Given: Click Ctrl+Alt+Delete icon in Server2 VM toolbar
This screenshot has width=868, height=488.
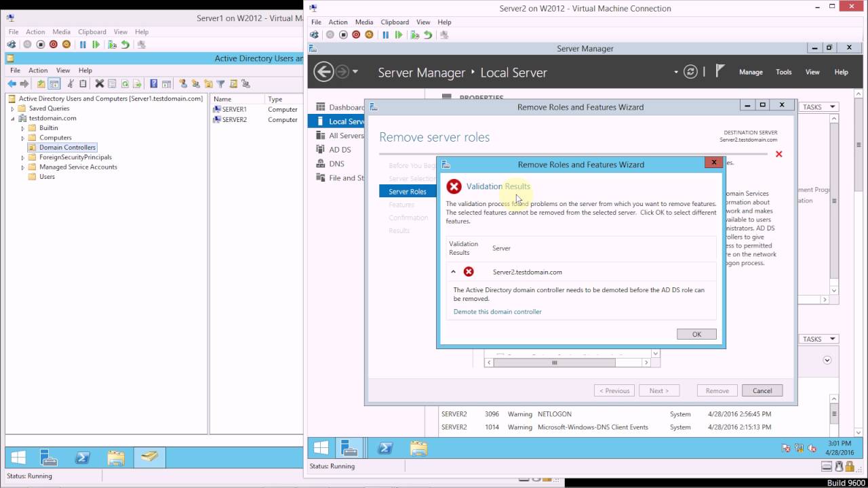Looking at the screenshot, I should 314,35.
